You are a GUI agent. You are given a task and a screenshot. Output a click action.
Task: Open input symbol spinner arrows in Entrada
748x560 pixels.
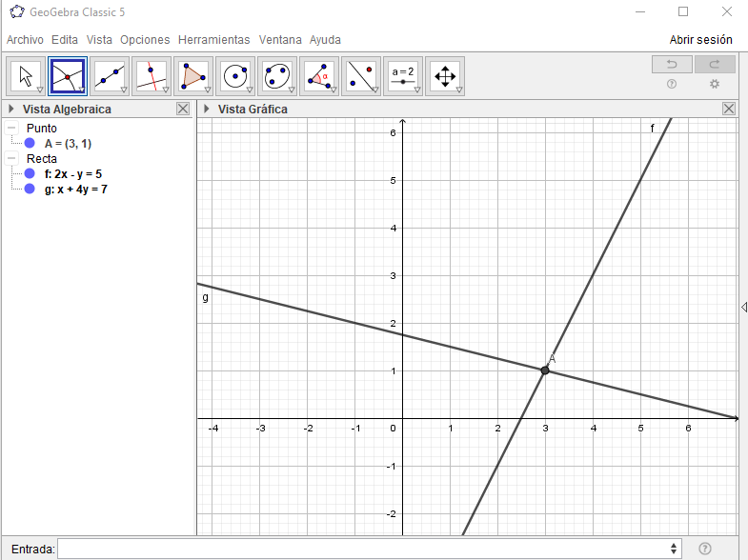coord(673,549)
